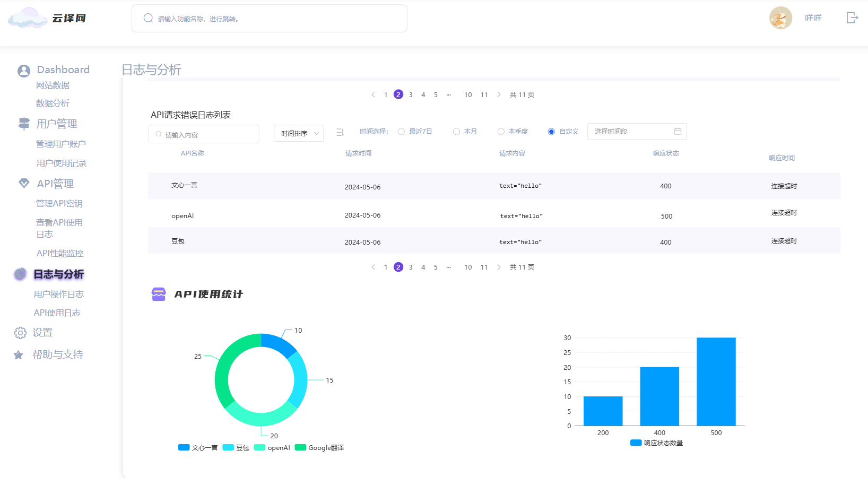Viewport: 868px width, 485px height.
Task: Open 用户操作日志 in sidebar
Action: 58,294
